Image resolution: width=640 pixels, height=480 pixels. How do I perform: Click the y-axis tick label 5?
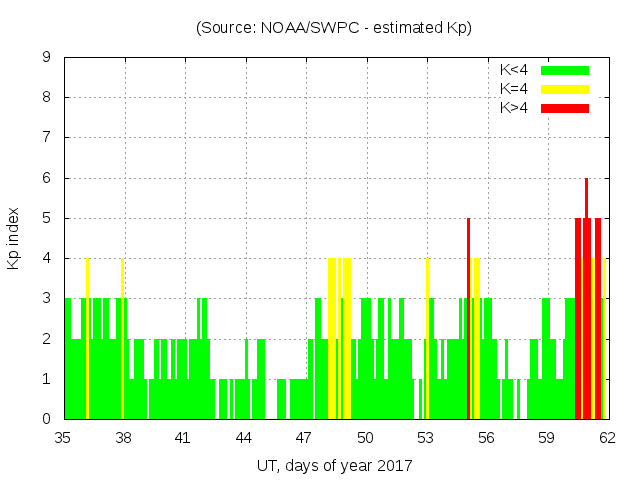coord(46,218)
